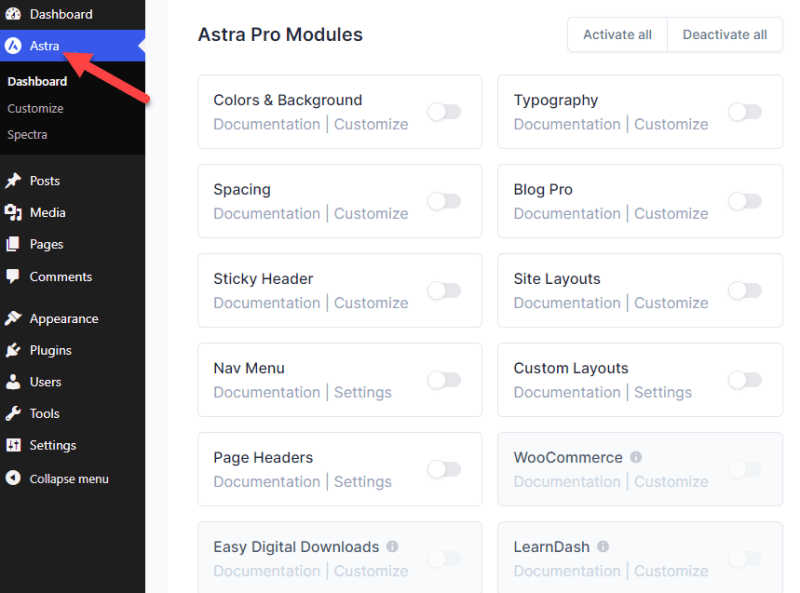
Task: Click the Settings sliders icon
Action: tap(13, 445)
